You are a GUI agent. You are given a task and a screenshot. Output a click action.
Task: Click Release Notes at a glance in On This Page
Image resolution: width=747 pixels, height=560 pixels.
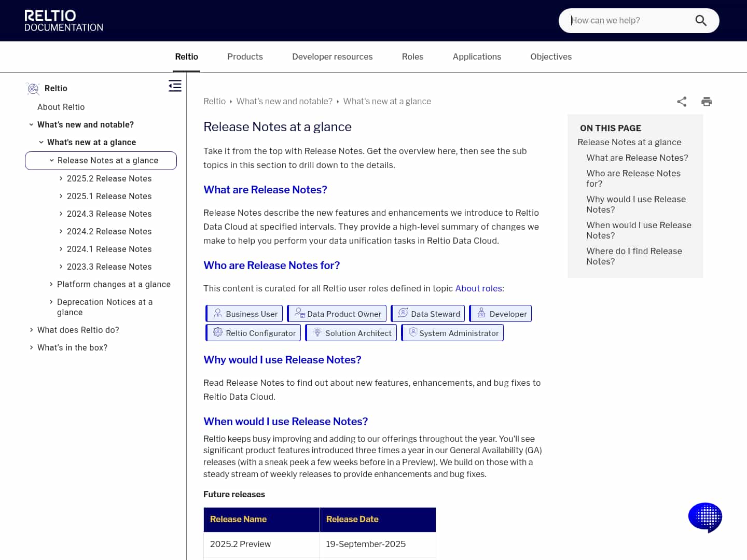629,142
